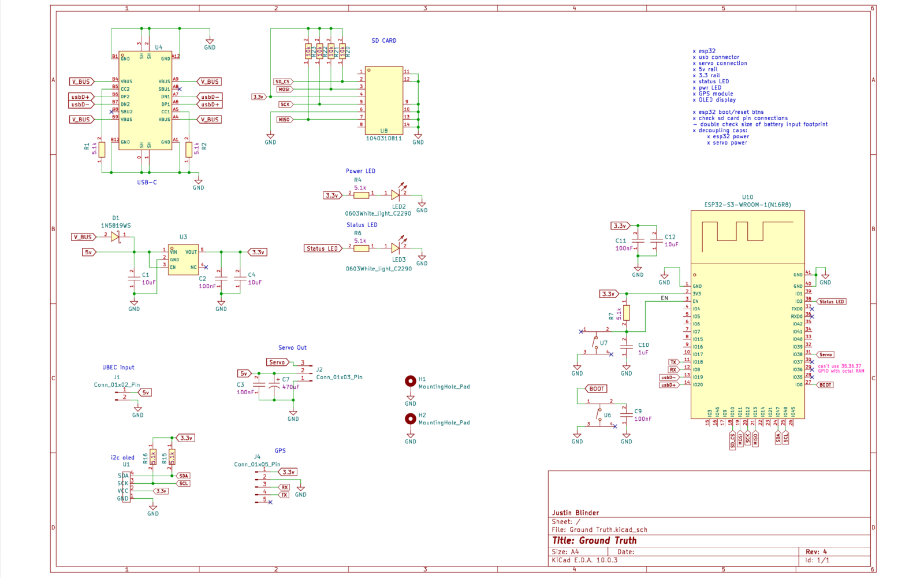924x578 pixels.
Task: Select the U10 ESP32-S3-WROOM-1 module symbol
Action: (747, 314)
